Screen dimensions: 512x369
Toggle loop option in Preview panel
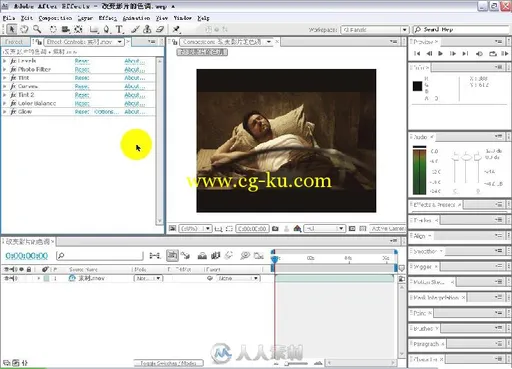[x=492, y=53]
